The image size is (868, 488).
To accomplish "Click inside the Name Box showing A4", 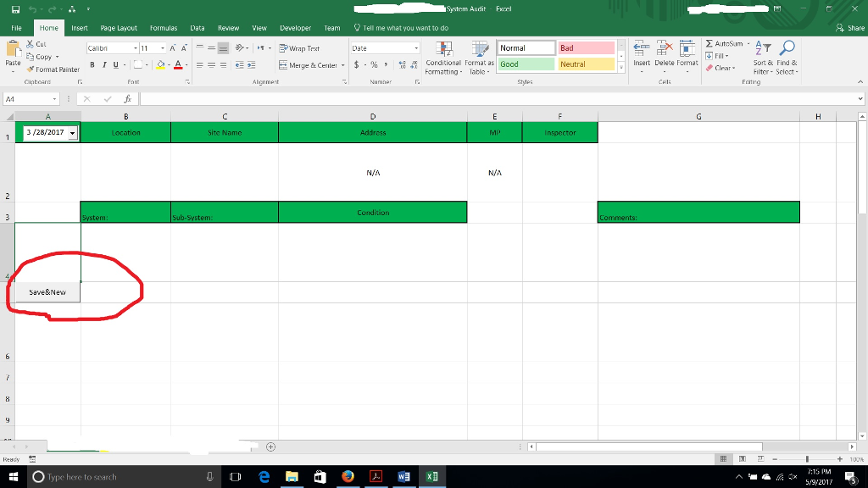I will pyautogui.click(x=24, y=97).
